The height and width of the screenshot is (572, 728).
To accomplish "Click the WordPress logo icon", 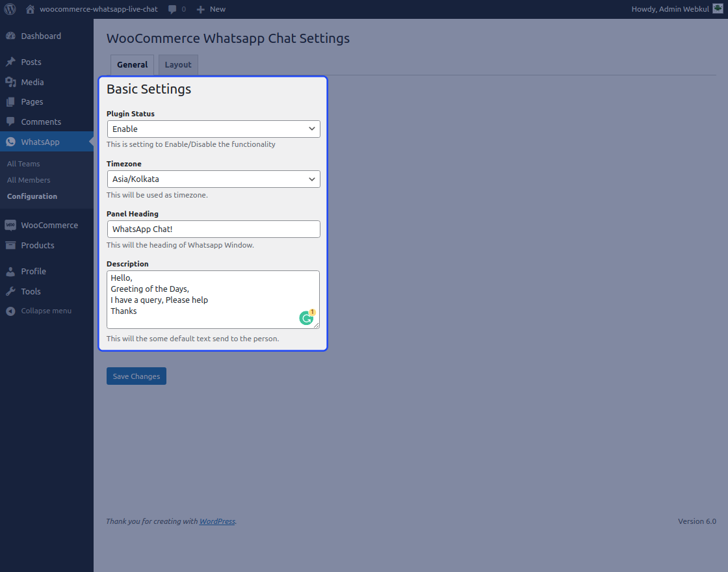I will (x=10, y=9).
